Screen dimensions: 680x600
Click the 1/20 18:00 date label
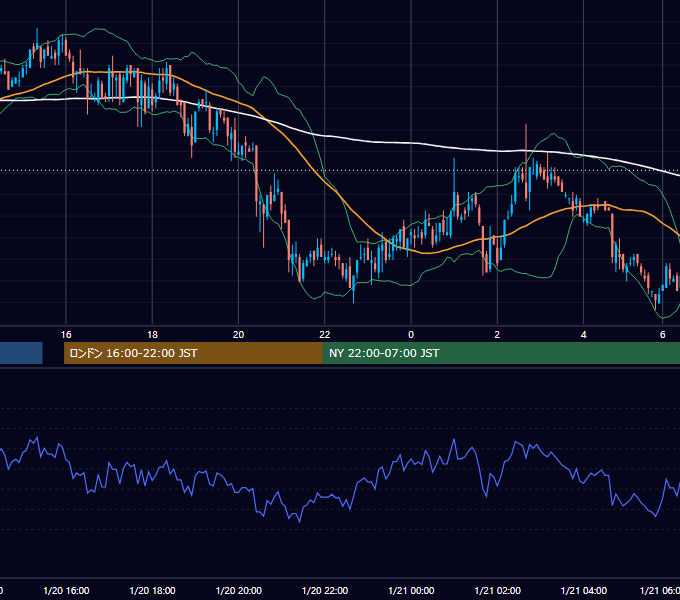tap(153, 590)
